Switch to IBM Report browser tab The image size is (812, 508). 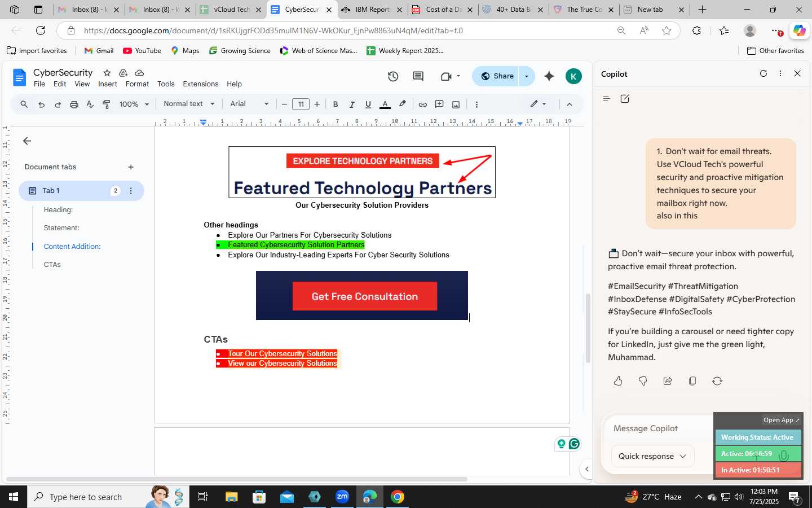click(x=372, y=10)
